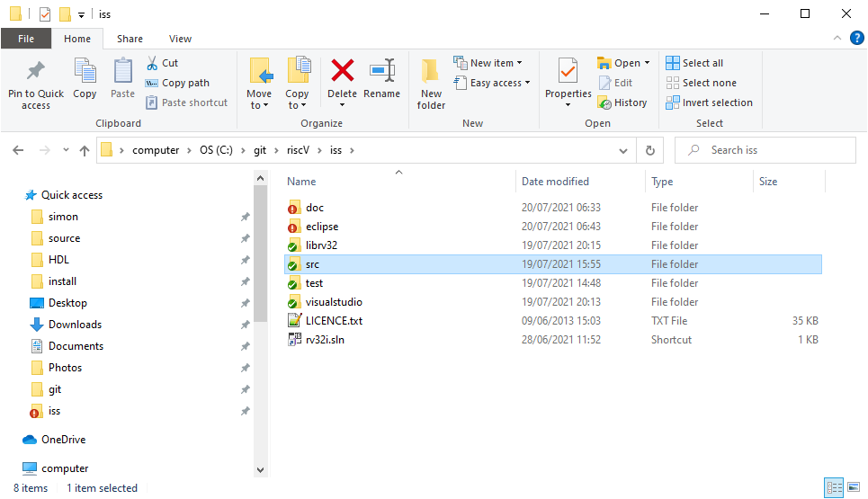Refresh the current folder view
The height and width of the screenshot is (499, 868).
[x=649, y=150]
